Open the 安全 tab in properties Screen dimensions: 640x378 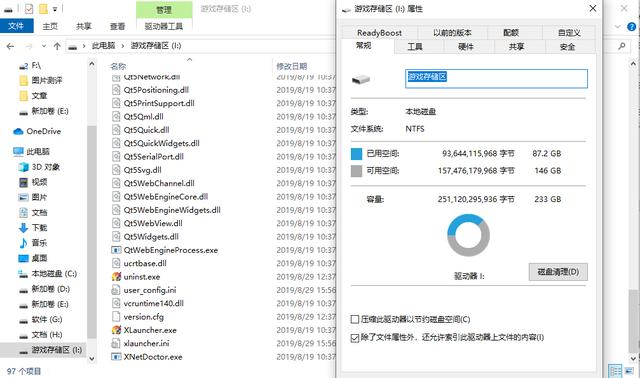(x=567, y=47)
